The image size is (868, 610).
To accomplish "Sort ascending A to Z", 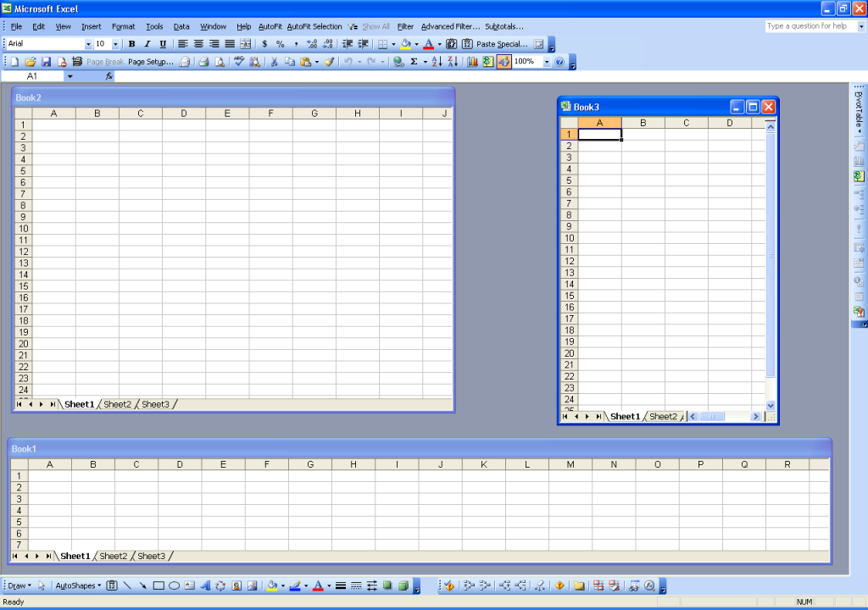I will (437, 62).
